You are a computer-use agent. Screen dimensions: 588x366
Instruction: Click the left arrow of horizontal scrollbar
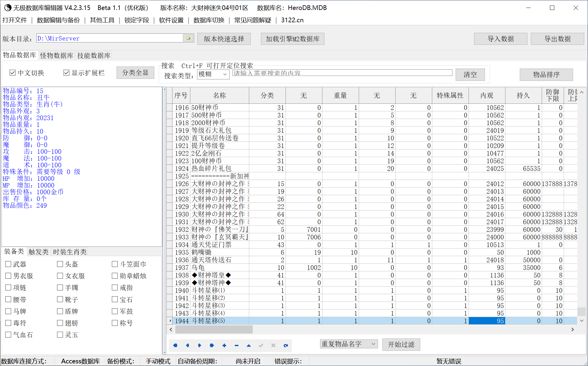pyautogui.click(x=171, y=330)
